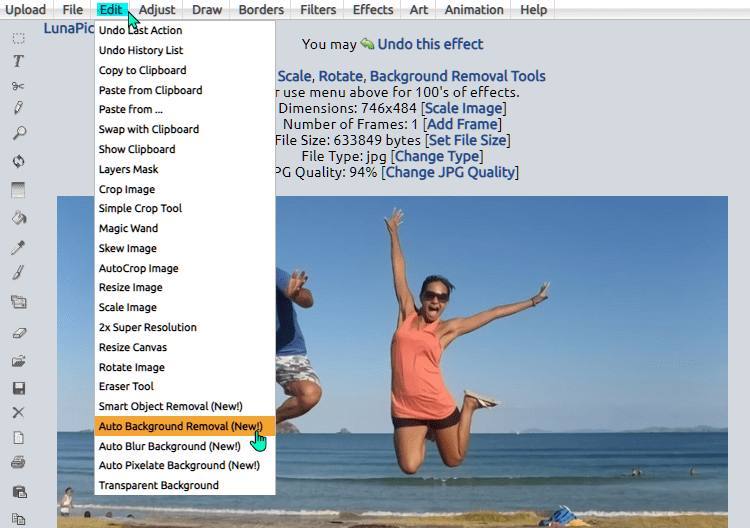Choose Auto Background Removal from Edit menu
The width and height of the screenshot is (750, 528).
pyautogui.click(x=180, y=426)
